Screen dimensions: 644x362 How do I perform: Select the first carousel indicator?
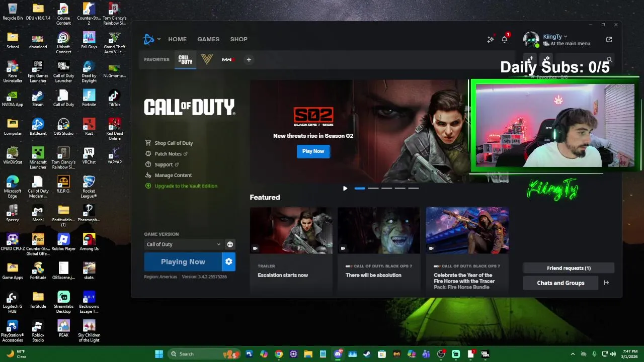pos(360,189)
